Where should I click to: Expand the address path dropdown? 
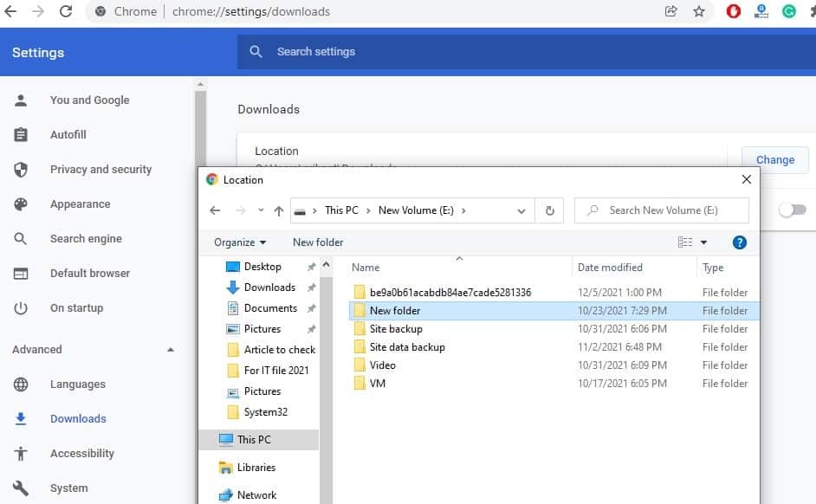point(521,210)
